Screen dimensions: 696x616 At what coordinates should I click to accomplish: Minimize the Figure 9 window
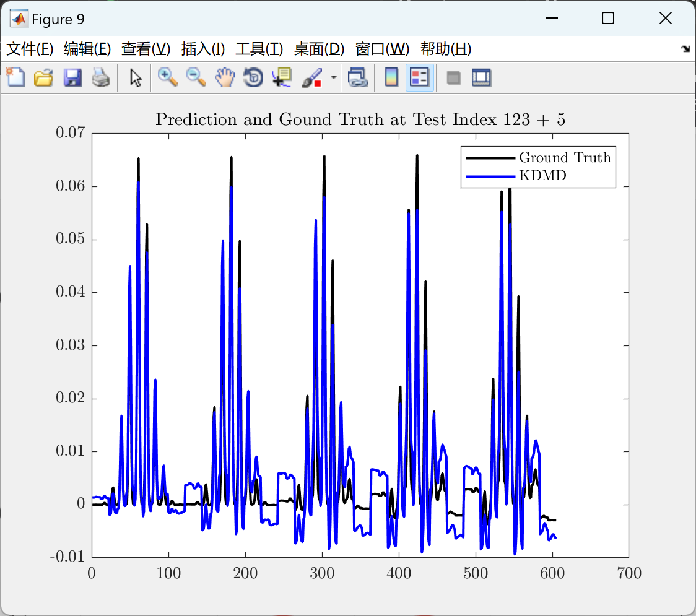coord(551,18)
